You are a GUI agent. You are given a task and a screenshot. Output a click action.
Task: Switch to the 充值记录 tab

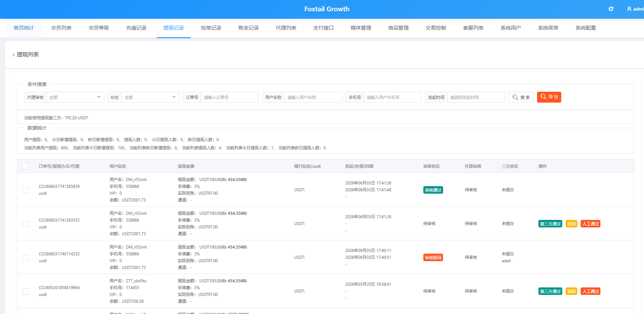(x=136, y=28)
